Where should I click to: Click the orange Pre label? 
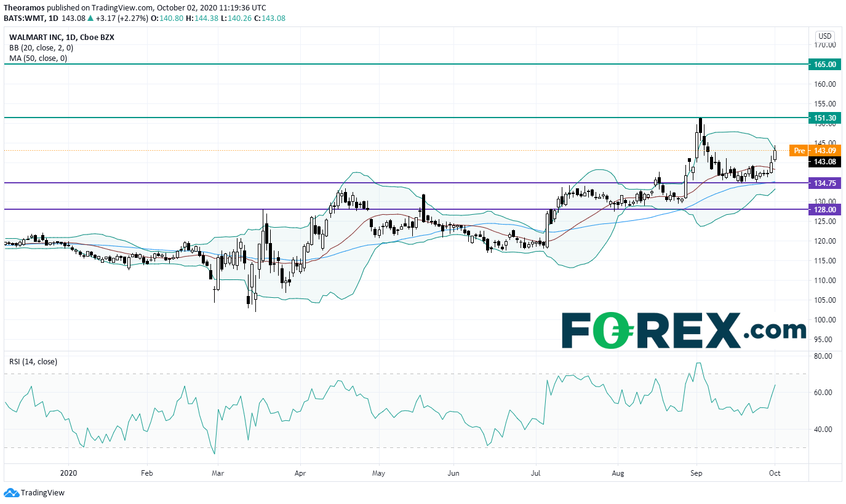point(799,150)
